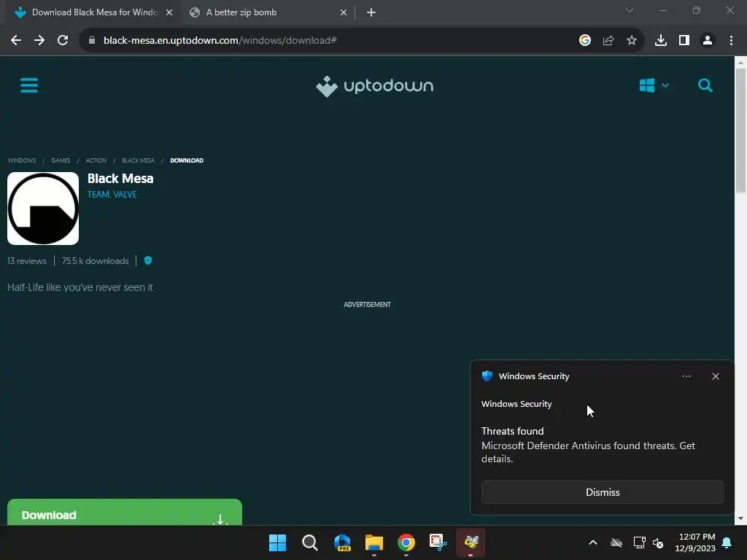Click the Black Mesa title
Screen dimensions: 747x560
[x=120, y=179]
